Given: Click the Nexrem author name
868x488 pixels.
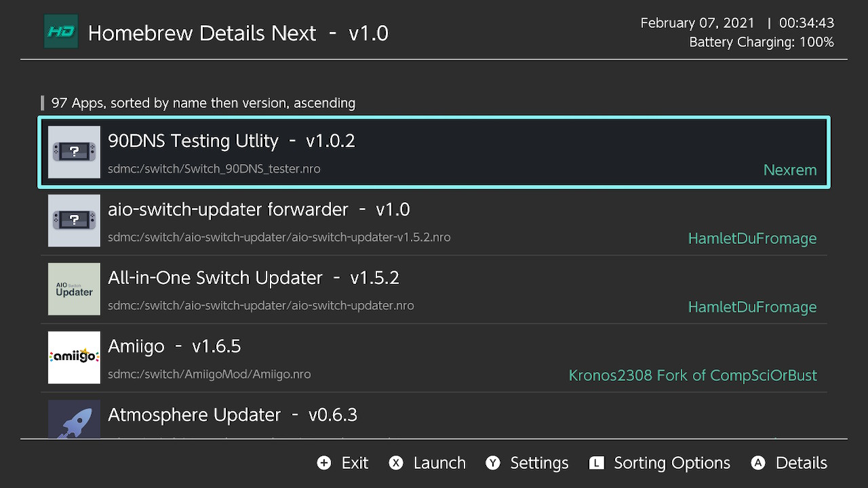Looking at the screenshot, I should 790,170.
